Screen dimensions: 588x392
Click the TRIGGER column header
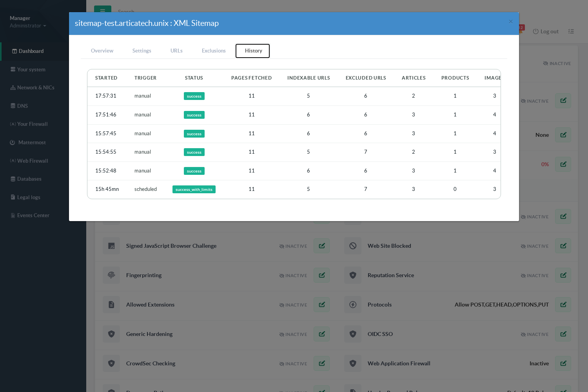145,78
